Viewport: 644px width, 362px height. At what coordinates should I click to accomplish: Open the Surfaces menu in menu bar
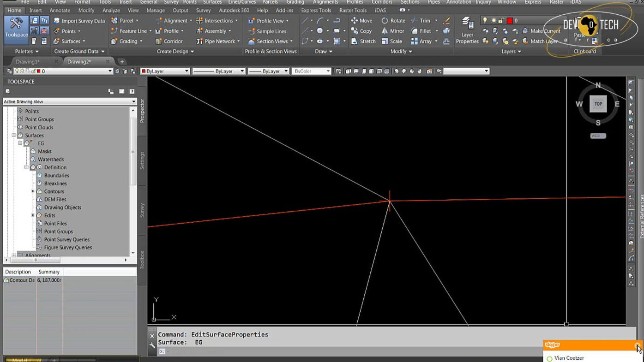coord(212,2)
